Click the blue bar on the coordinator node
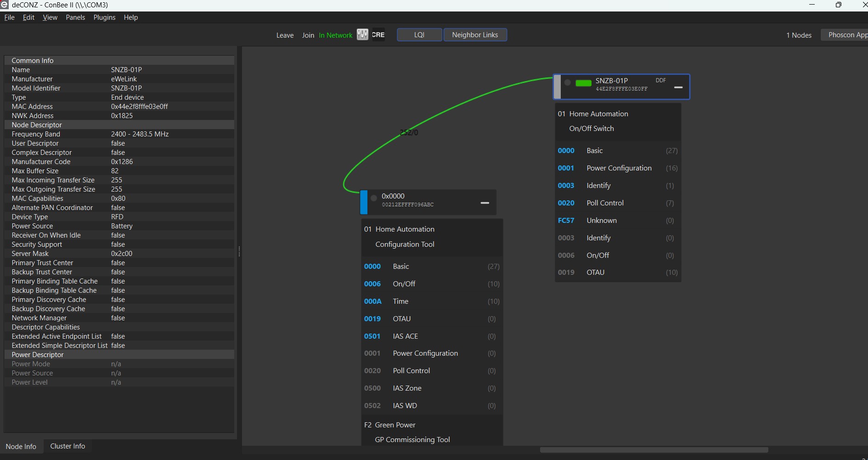The image size is (868, 460). (364, 202)
